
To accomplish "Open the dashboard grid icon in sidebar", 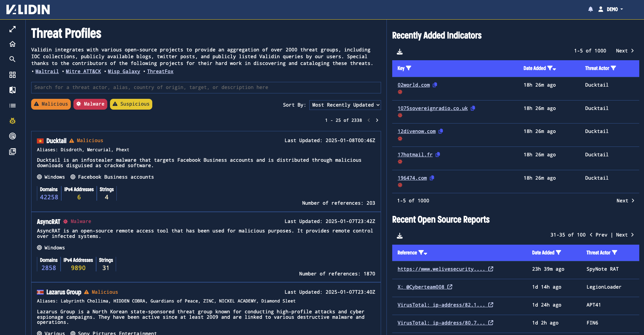I will pyautogui.click(x=13, y=75).
